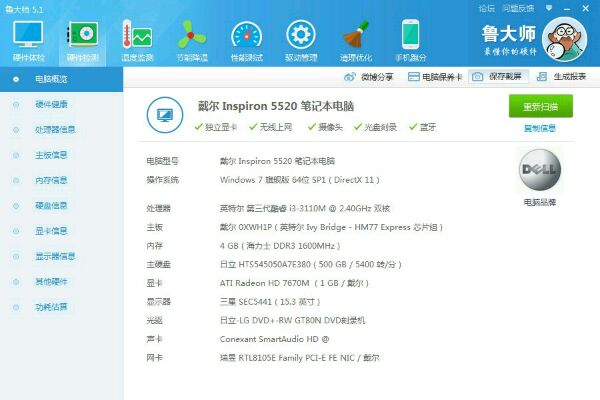Open 硬件体检 monitor icon
Image resolution: width=600 pixels, height=400 pixels.
coord(28,34)
